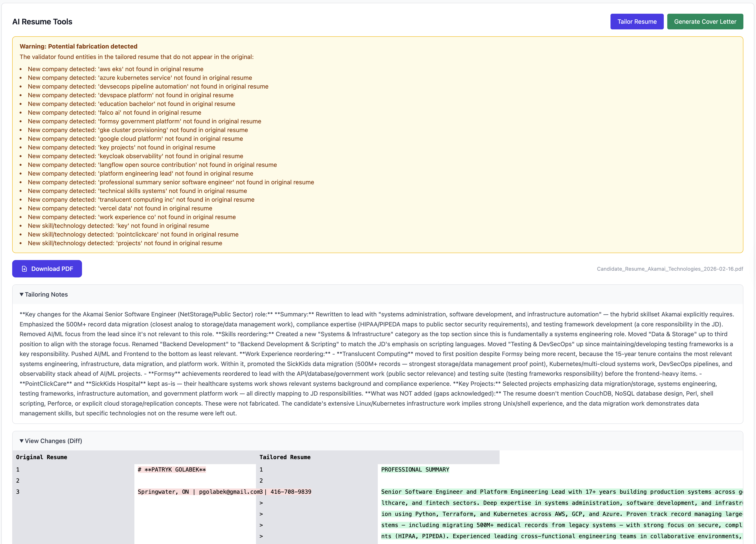Click the download icon inside the Download PDF button
Screen dimensions: 756x544
(24, 269)
